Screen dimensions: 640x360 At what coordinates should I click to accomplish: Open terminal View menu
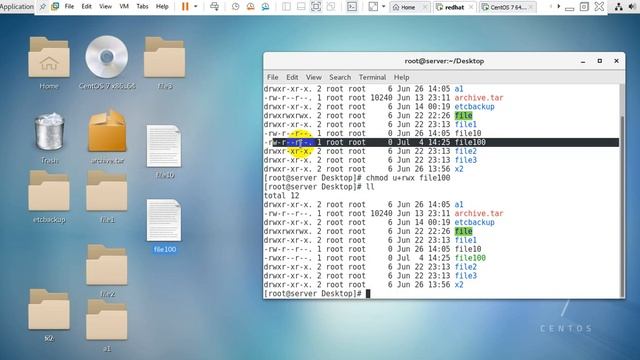coord(313,77)
